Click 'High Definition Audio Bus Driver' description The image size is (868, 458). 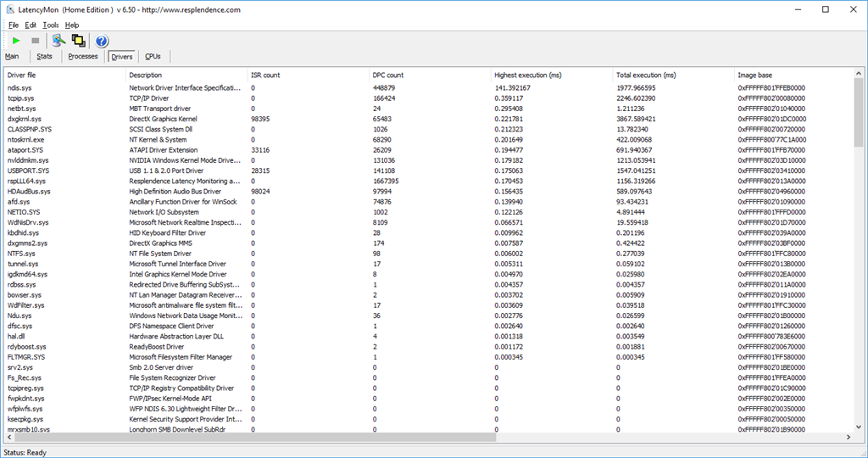tap(175, 191)
